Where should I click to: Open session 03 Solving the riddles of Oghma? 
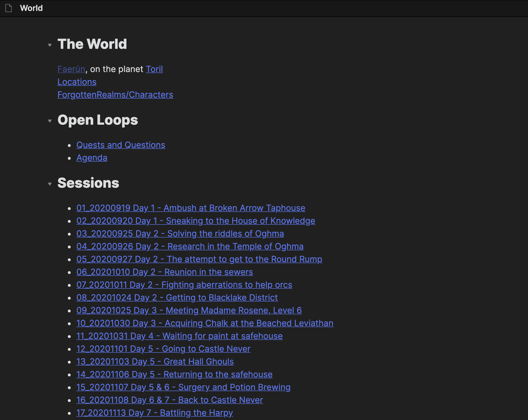pos(180,233)
